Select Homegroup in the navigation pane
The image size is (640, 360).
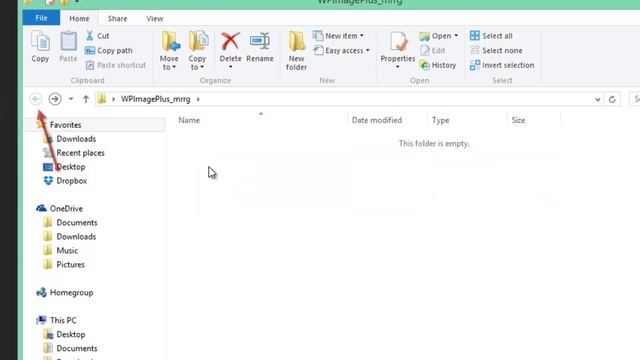(x=71, y=293)
